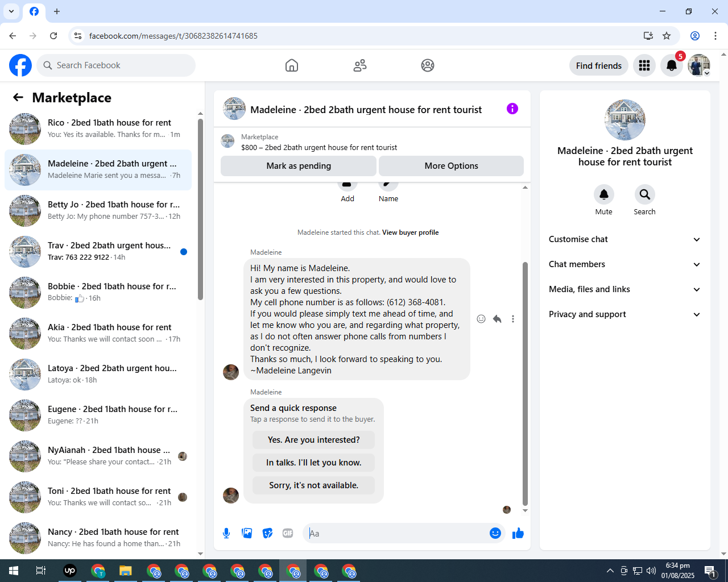Send 'In talks. I'll let you know.' response
Screen dimensions: 728x582
[x=314, y=463]
